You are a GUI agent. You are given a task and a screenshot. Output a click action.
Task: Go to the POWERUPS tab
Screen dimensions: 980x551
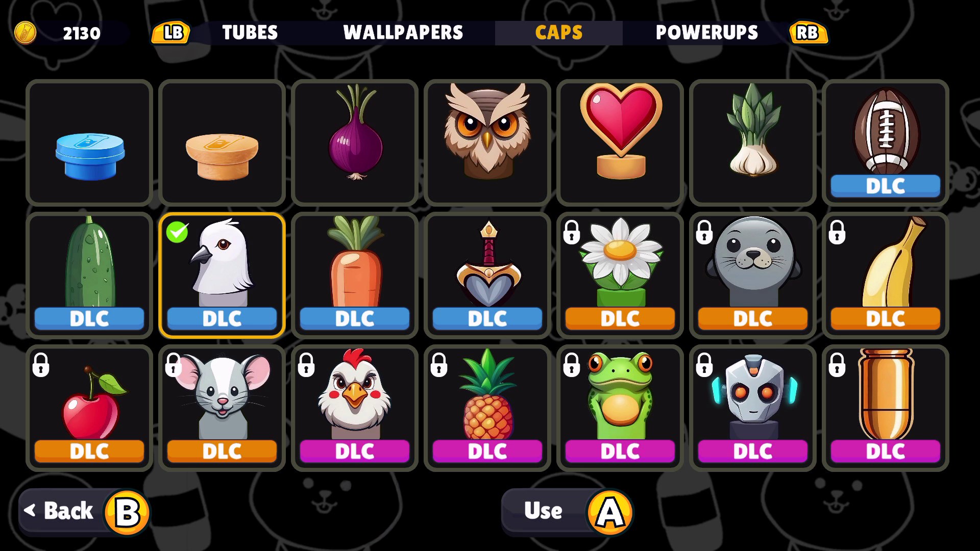coord(707,33)
